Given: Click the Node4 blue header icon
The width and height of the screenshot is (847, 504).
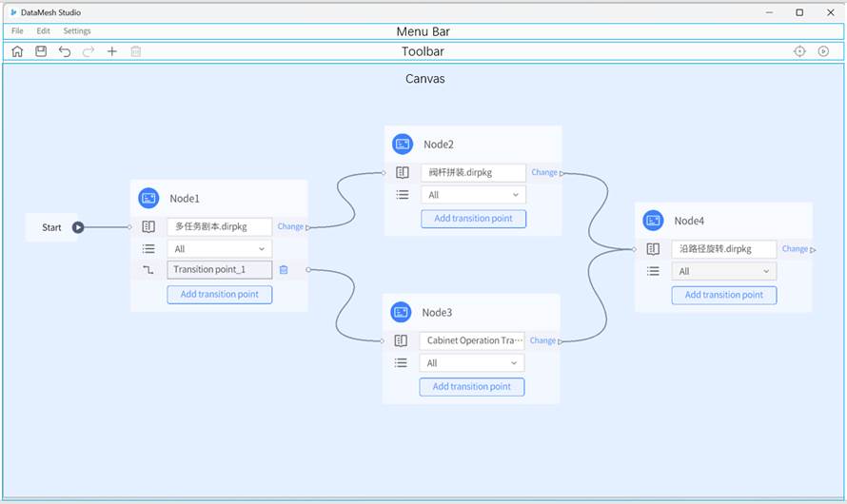Looking at the screenshot, I should tap(653, 221).
